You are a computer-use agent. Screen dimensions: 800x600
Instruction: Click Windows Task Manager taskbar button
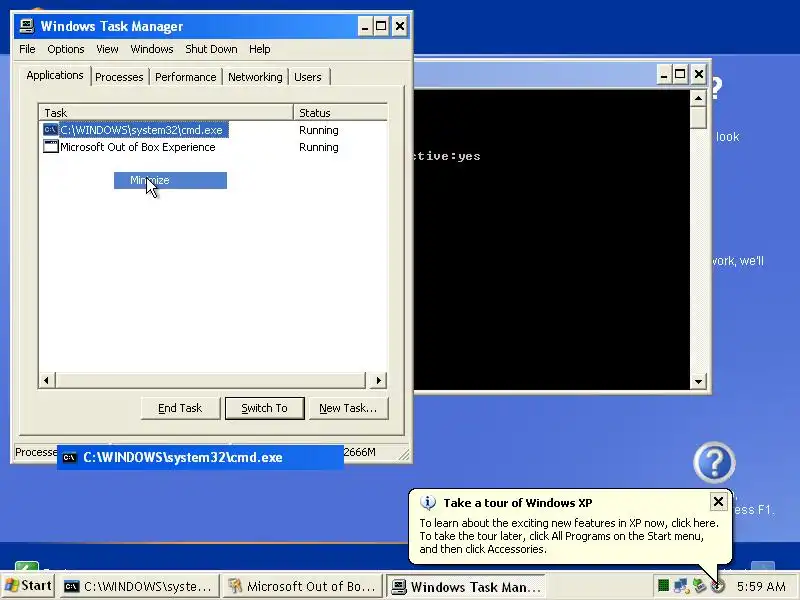click(466, 586)
